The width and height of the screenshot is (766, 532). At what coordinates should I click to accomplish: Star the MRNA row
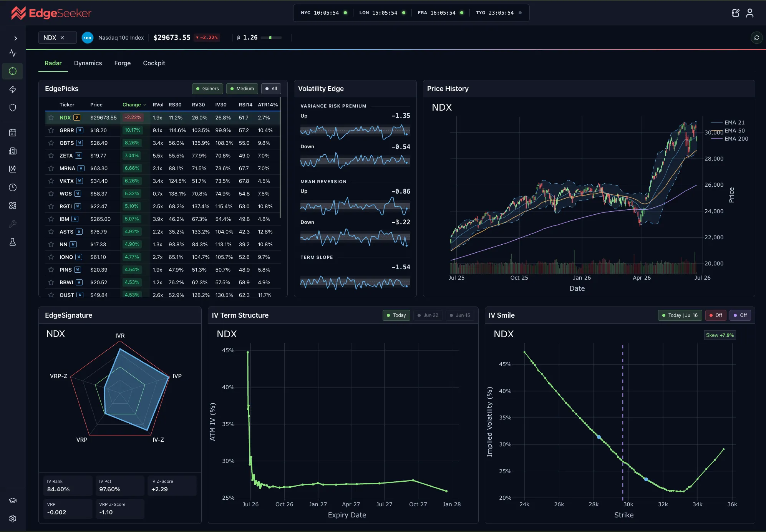tap(51, 168)
